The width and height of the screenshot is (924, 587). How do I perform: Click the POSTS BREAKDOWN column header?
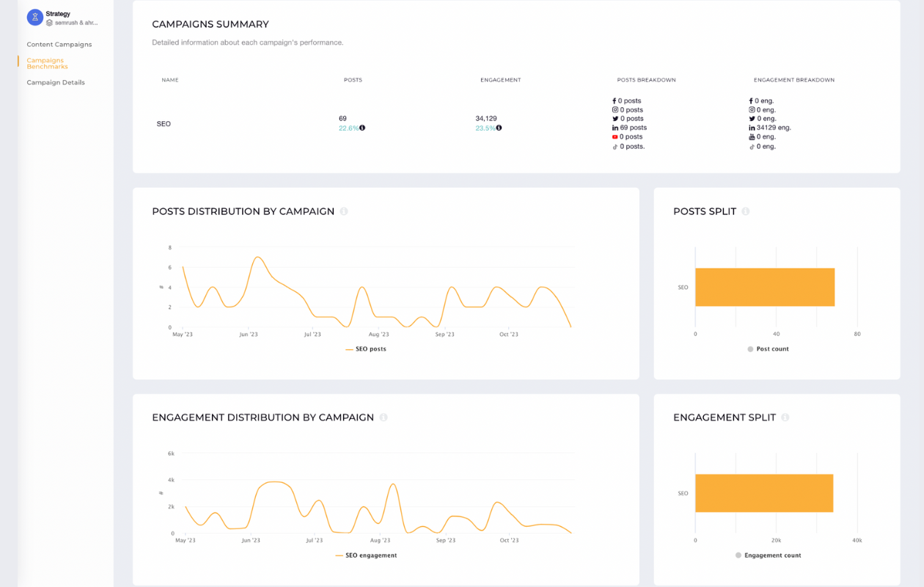pyautogui.click(x=647, y=80)
